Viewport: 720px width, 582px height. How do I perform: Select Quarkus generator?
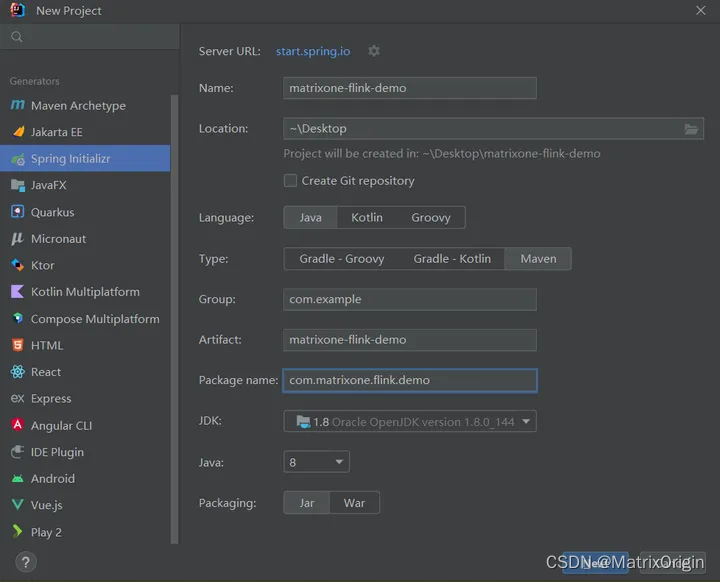(x=85, y=212)
